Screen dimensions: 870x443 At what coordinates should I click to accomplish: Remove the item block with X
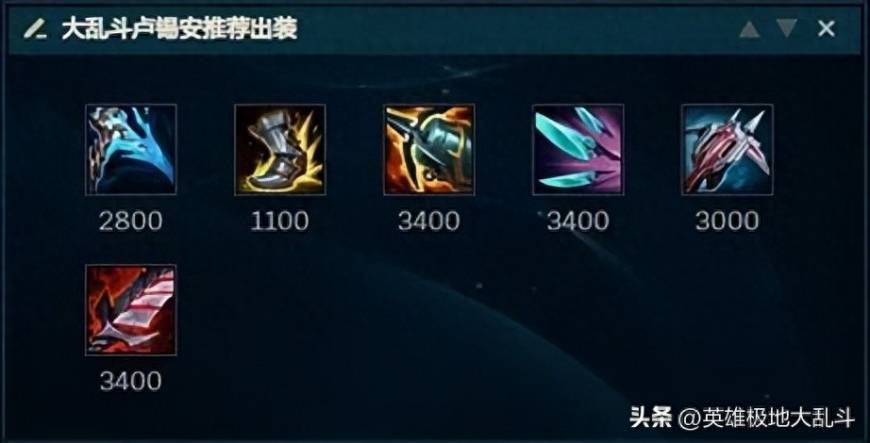[826, 28]
